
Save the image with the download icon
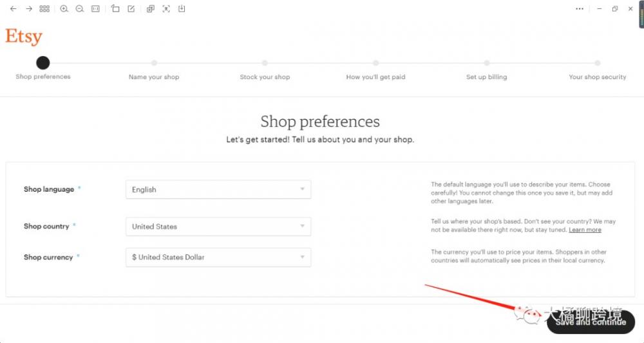(x=182, y=8)
